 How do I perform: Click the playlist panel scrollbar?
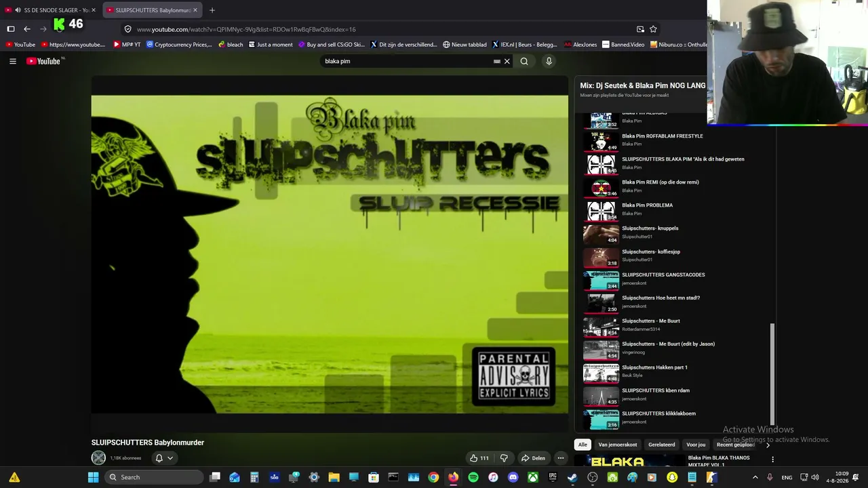tap(772, 374)
